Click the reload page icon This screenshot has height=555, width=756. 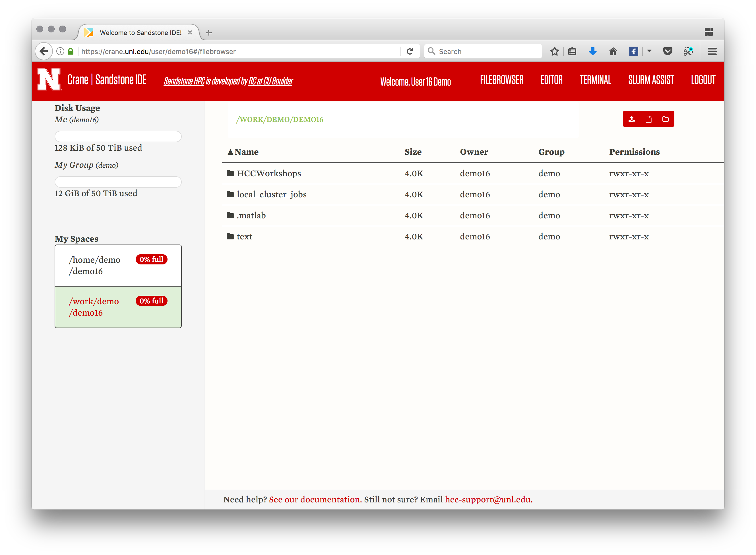click(x=410, y=51)
